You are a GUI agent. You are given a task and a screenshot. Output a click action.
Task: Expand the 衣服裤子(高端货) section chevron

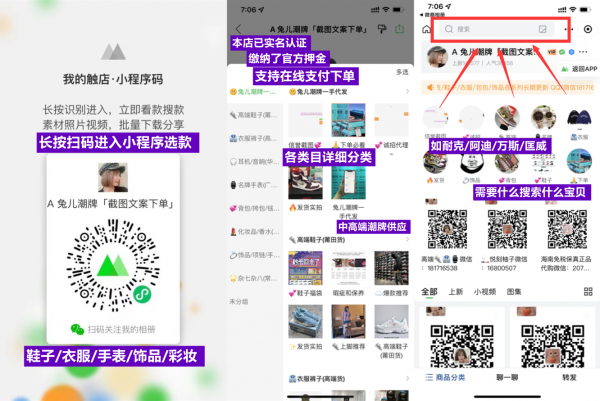pos(407,378)
